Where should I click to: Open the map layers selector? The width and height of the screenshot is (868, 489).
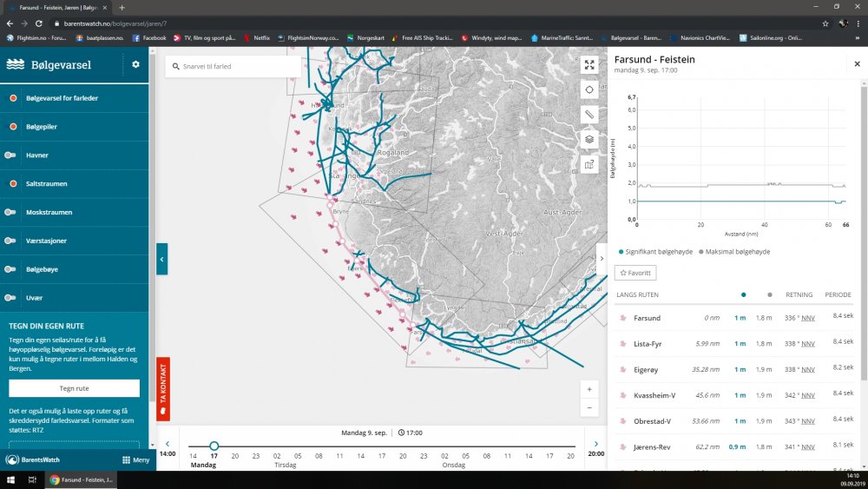click(589, 140)
